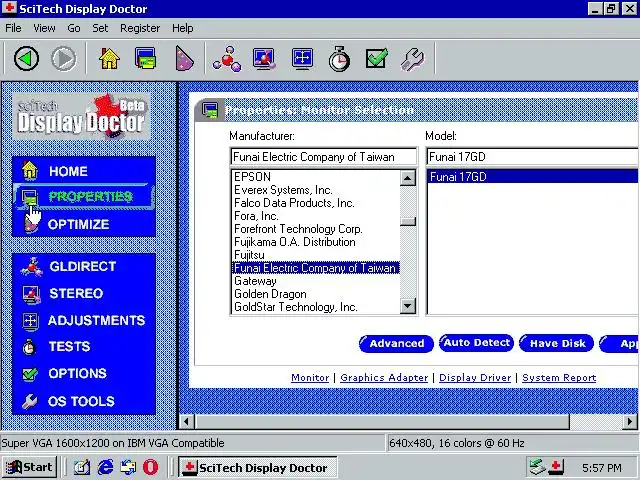Click the Windows Start button
640x480 pixels.
click(x=29, y=467)
